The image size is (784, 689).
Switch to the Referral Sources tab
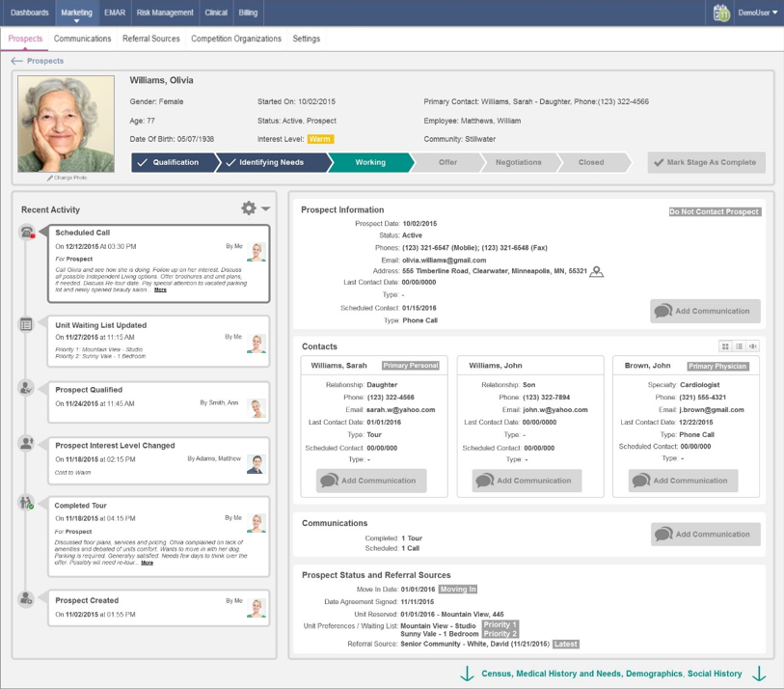[x=150, y=39]
